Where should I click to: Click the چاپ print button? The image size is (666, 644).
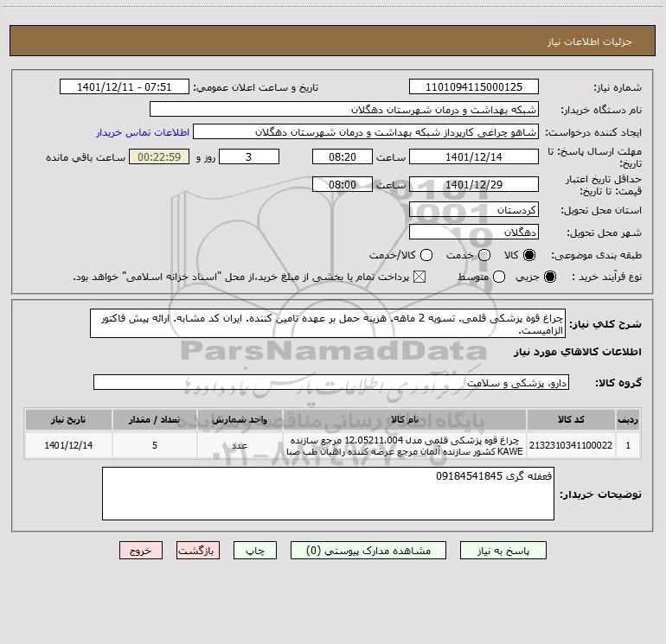pos(255,551)
